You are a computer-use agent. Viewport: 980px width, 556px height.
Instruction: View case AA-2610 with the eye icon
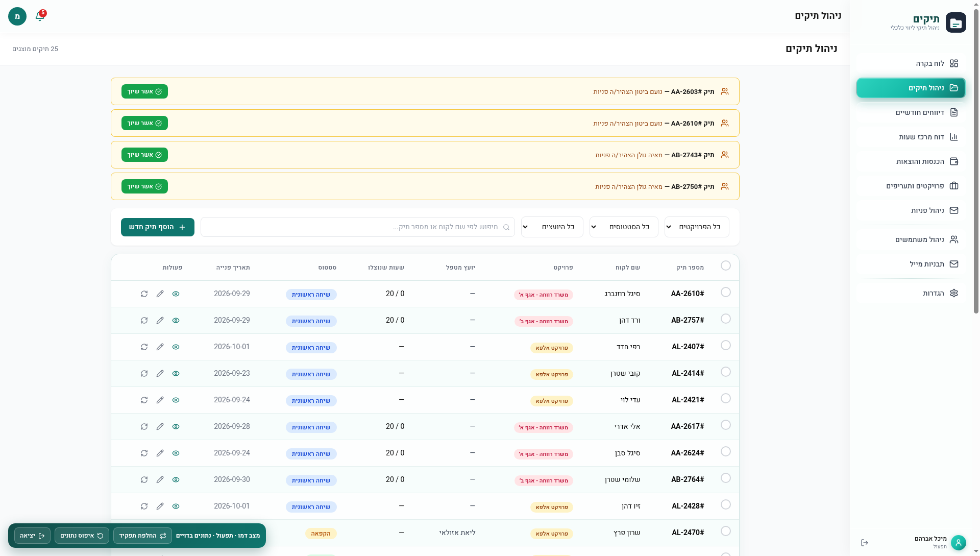click(176, 294)
